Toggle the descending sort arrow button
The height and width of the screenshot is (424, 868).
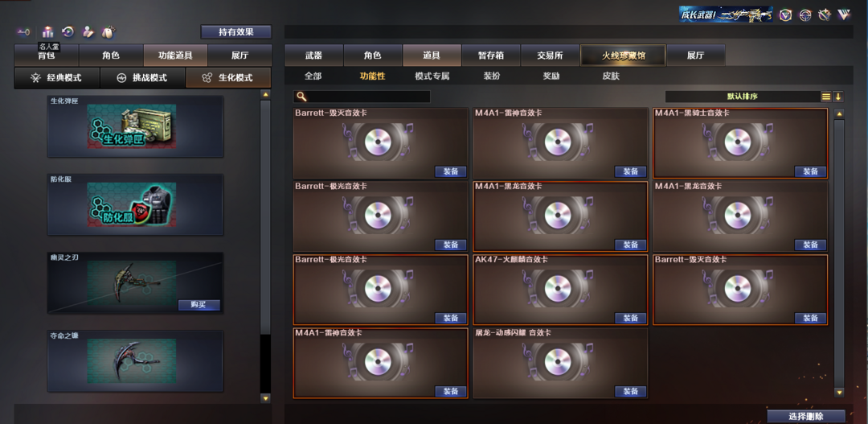tap(838, 97)
